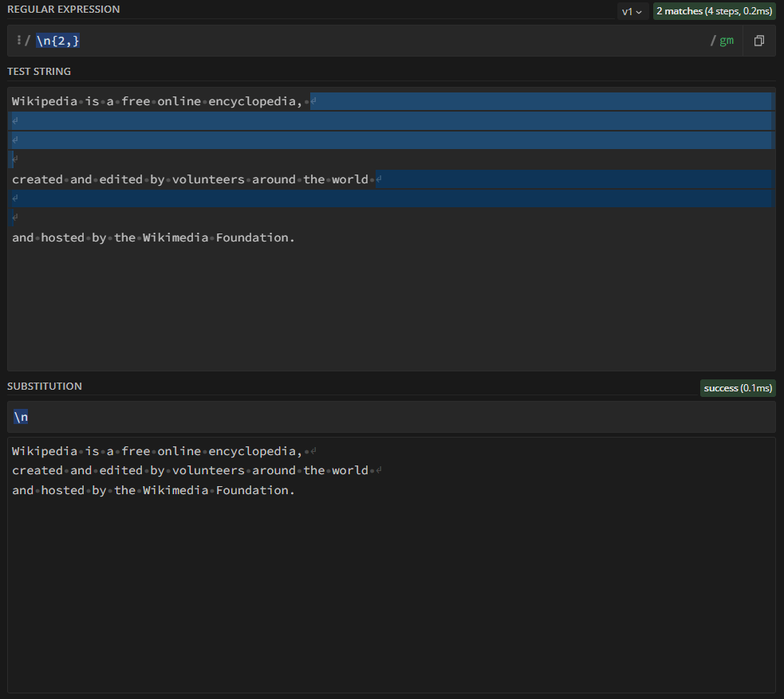Collapse the flags list via the gm control

[725, 40]
